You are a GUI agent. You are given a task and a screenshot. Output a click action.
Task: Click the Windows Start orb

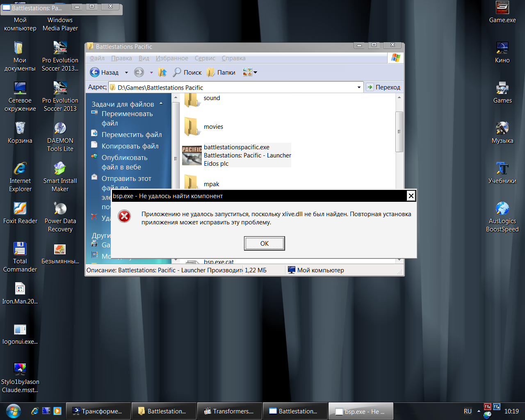[13, 411]
